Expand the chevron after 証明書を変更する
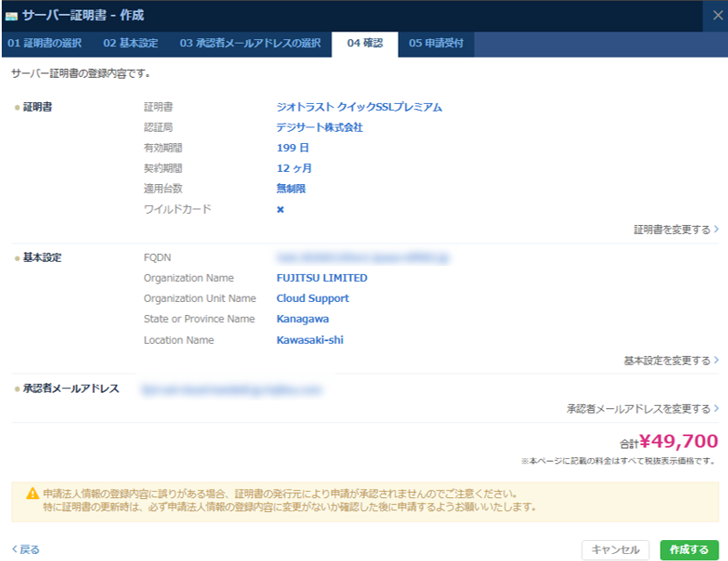This screenshot has width=728, height=561. (718, 229)
